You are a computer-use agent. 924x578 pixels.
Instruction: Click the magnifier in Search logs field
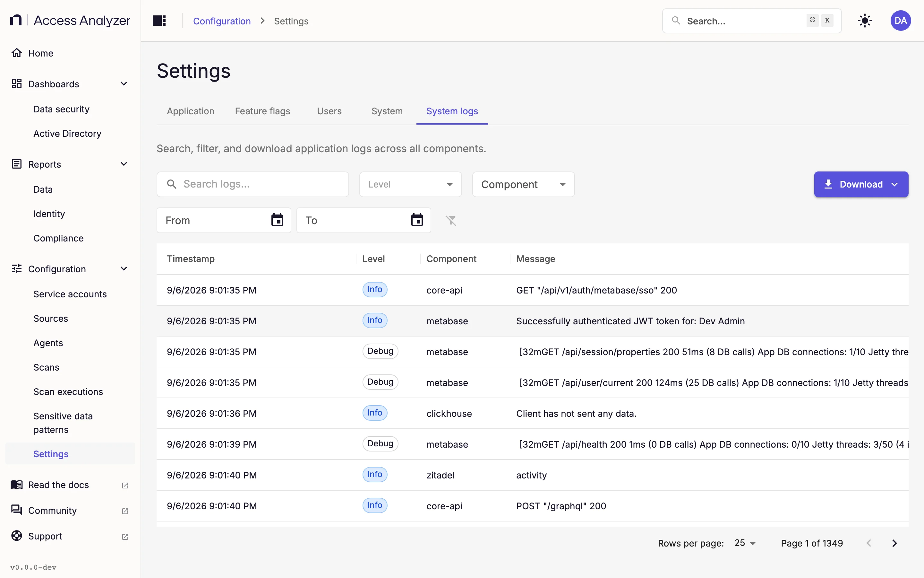[x=171, y=184]
